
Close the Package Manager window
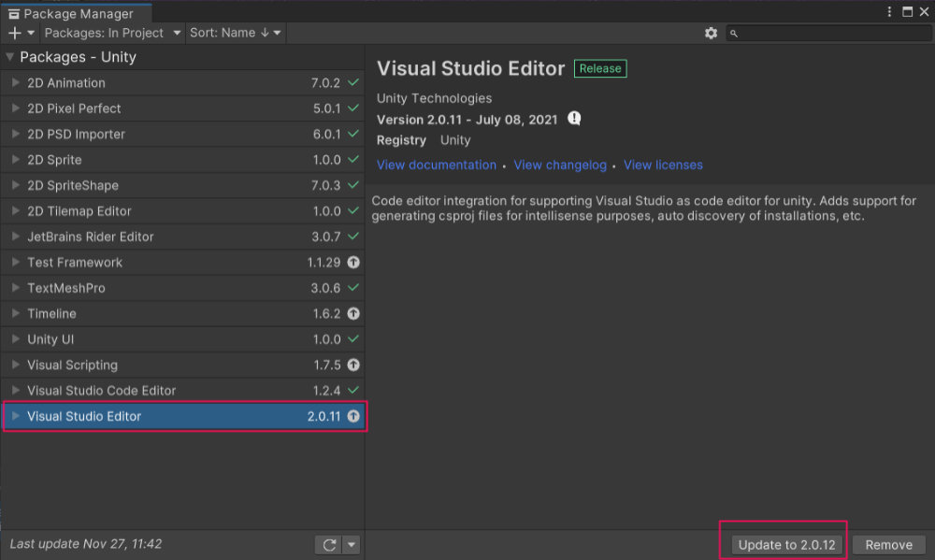click(x=925, y=12)
